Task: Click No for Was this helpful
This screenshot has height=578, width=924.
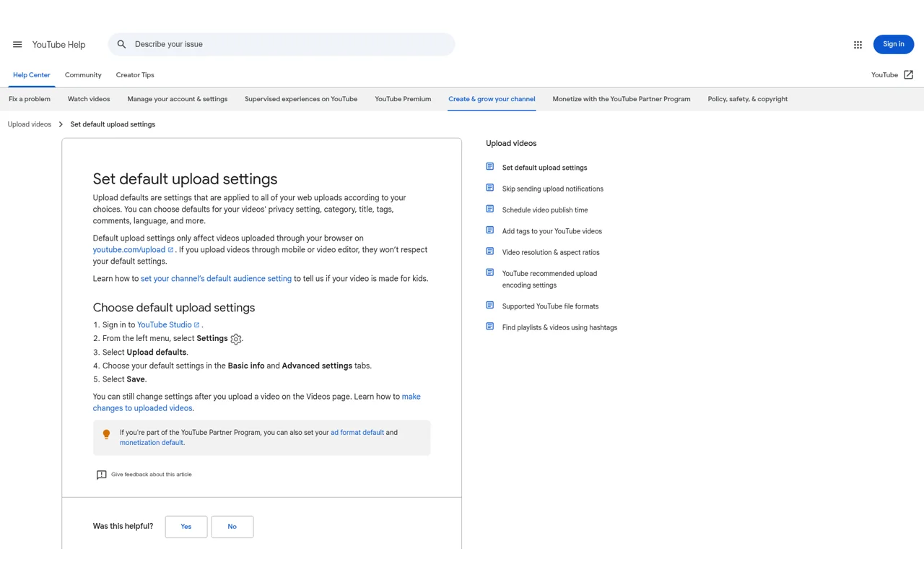Action: 232,527
